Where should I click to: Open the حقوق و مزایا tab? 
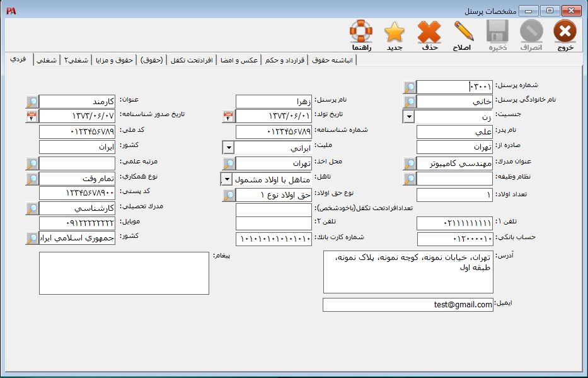click(x=115, y=60)
